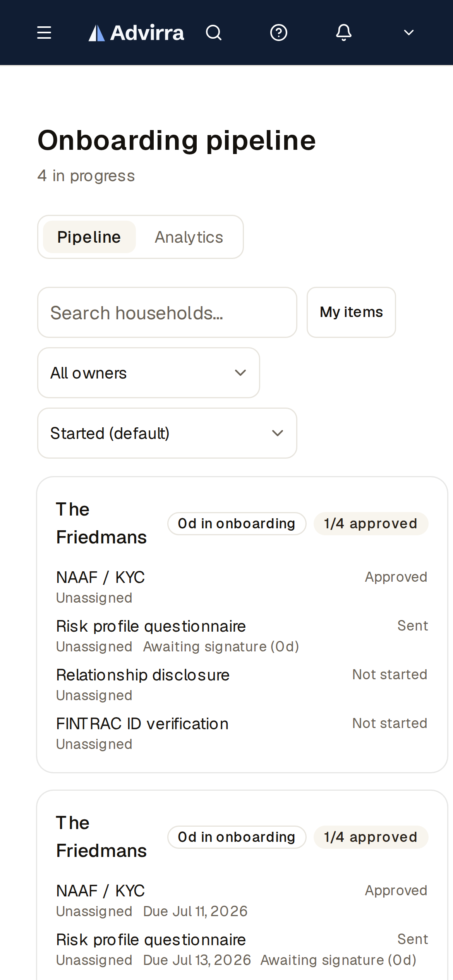Viewport: 453px width, 980px height.
Task: Click first card's 0d in onboarding badge
Action: click(237, 524)
